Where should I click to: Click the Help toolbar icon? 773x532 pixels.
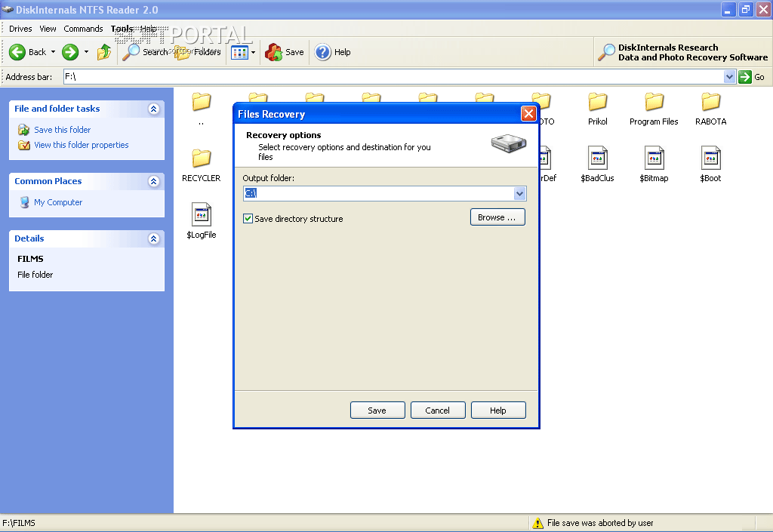[x=323, y=52]
